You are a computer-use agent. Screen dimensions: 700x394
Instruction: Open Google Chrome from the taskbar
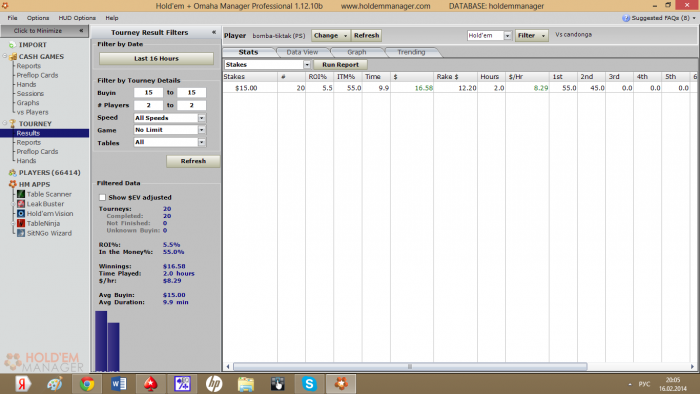(87, 384)
